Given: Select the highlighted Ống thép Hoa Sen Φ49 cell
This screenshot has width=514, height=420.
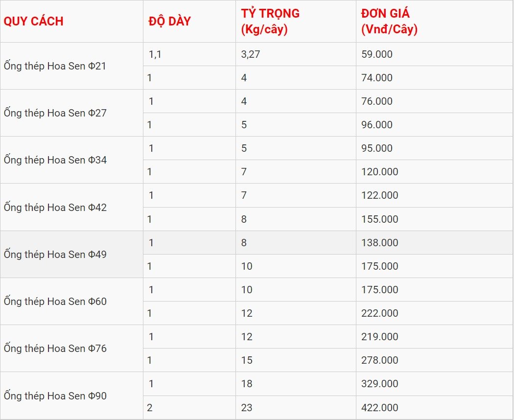Looking at the screenshot, I should (71, 255).
